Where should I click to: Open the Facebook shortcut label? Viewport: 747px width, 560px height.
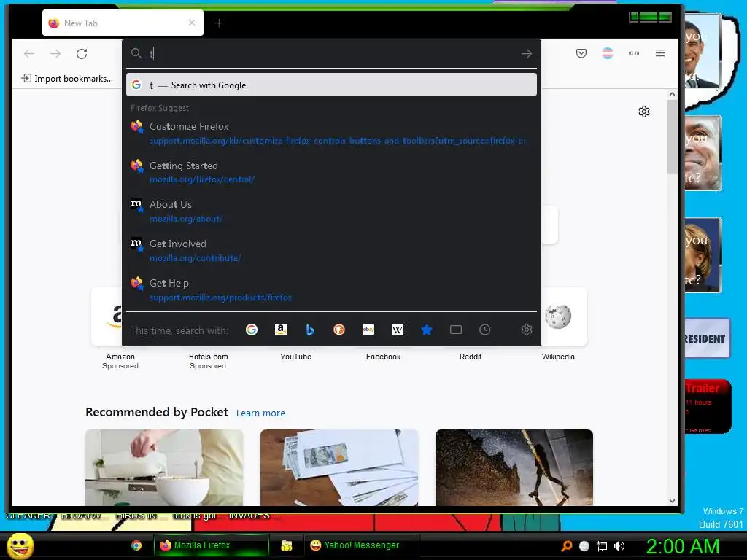click(x=383, y=357)
